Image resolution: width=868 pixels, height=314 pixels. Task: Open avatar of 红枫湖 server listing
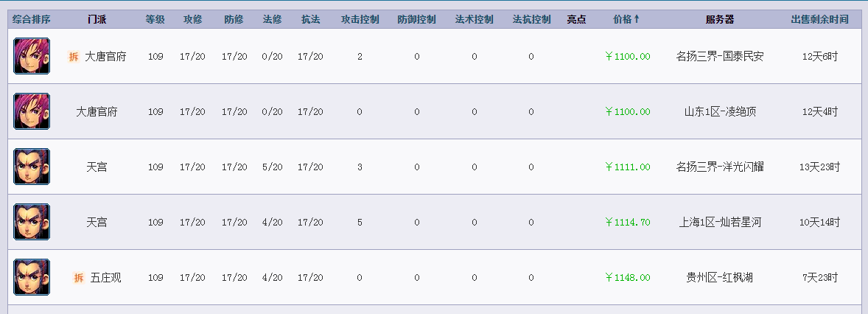32,277
